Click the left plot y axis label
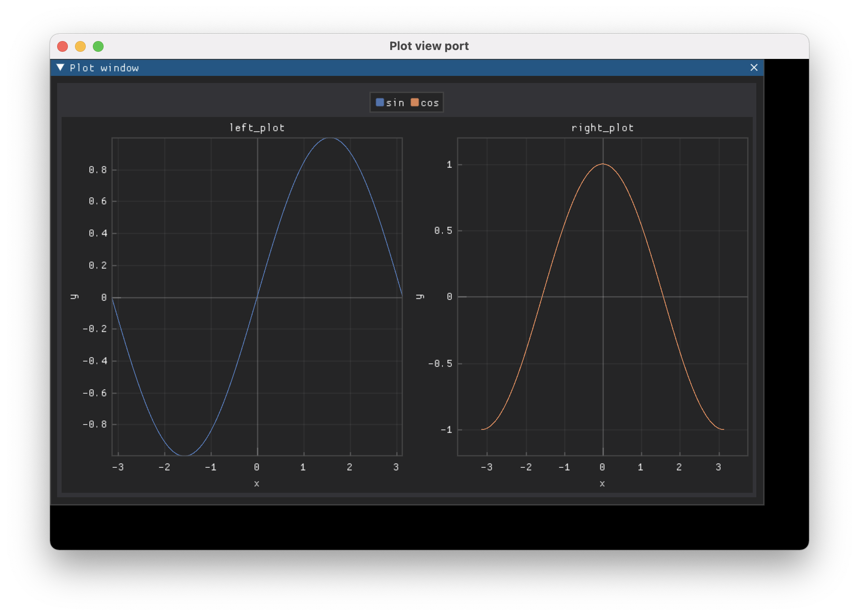Viewport: 859px width, 616px height. 75,297
